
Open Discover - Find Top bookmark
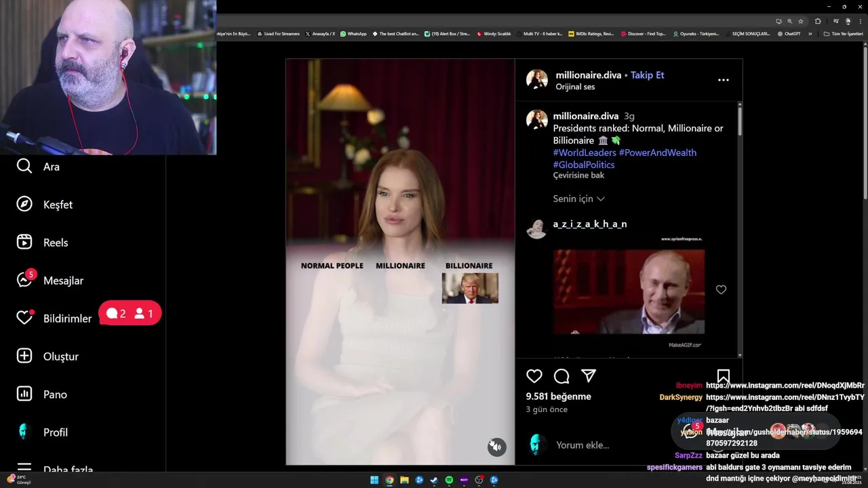click(644, 34)
